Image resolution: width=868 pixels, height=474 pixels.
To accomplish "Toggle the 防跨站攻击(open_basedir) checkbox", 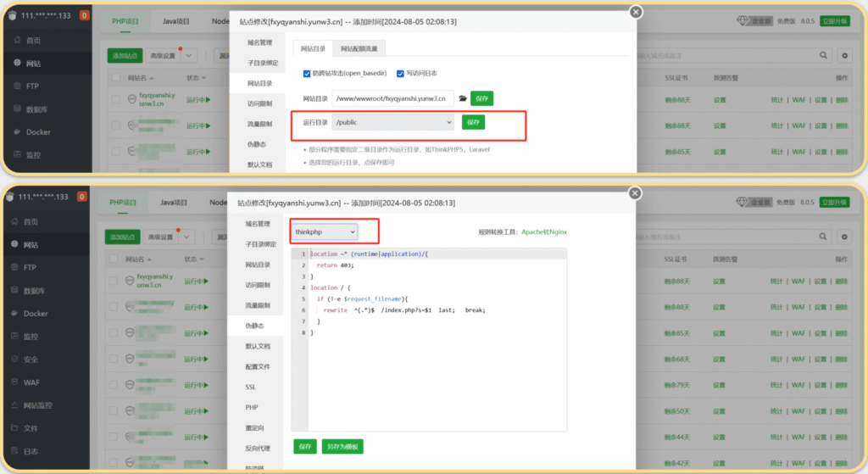I will pos(308,74).
